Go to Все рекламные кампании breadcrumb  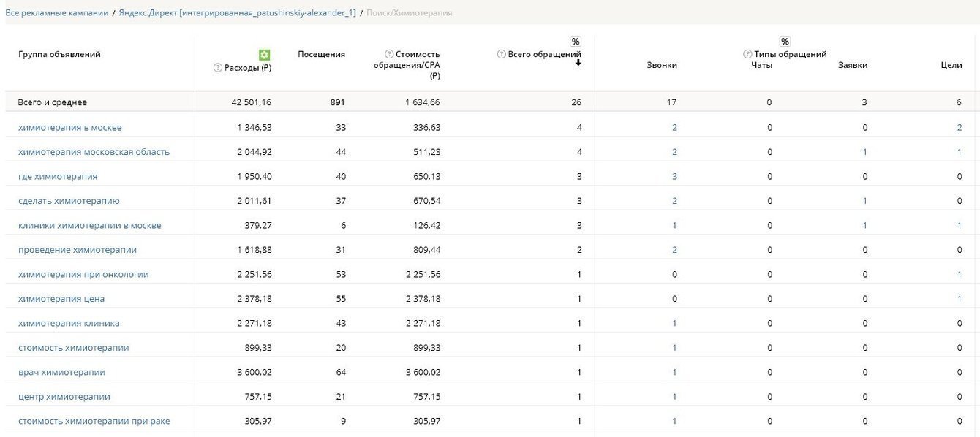(x=56, y=13)
